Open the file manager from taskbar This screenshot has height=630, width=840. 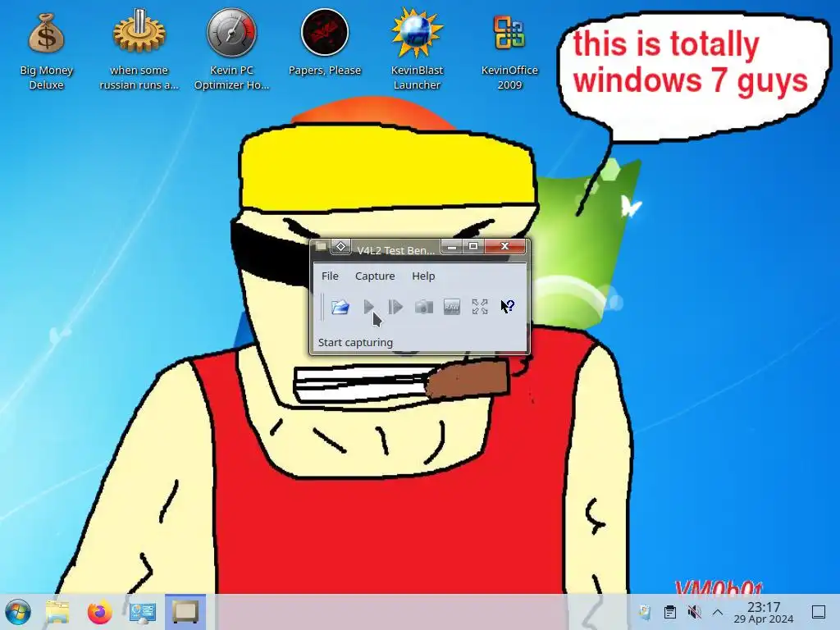(57, 612)
